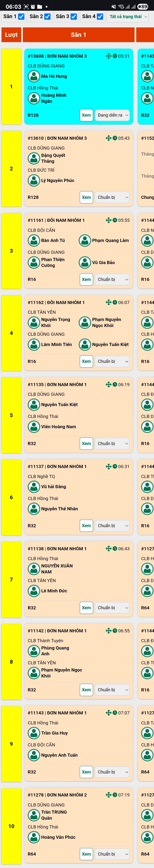Screen dimensions: 154x868
Task: Click the yellow round 4 cell
Action: pos(11,333)
